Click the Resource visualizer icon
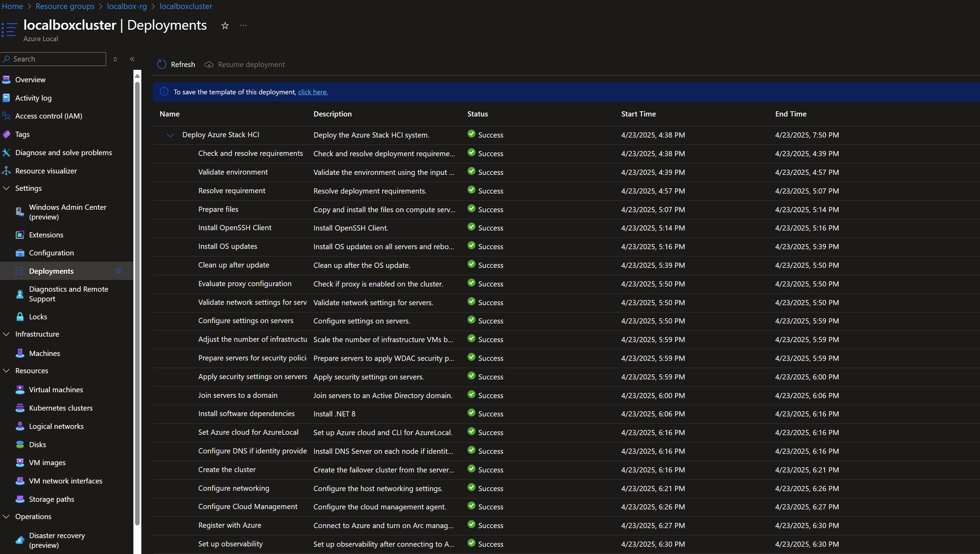Viewport: 980px width, 554px height. tap(6, 171)
